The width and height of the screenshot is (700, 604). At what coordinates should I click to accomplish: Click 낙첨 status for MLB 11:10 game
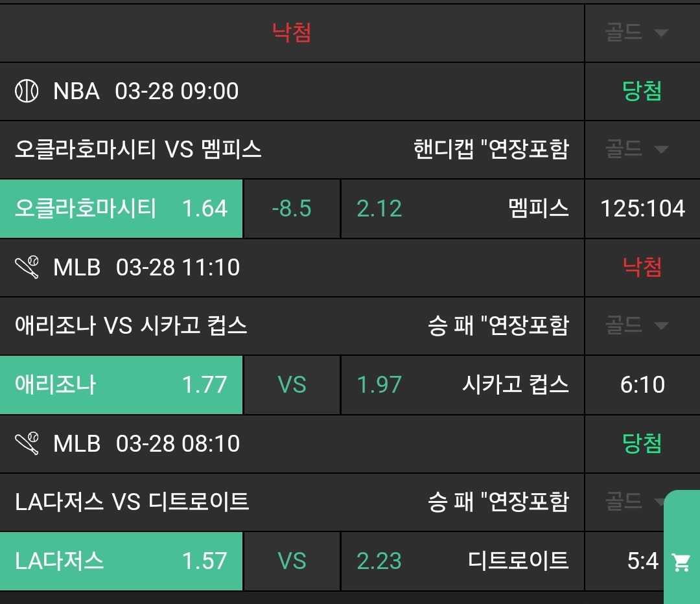(642, 268)
